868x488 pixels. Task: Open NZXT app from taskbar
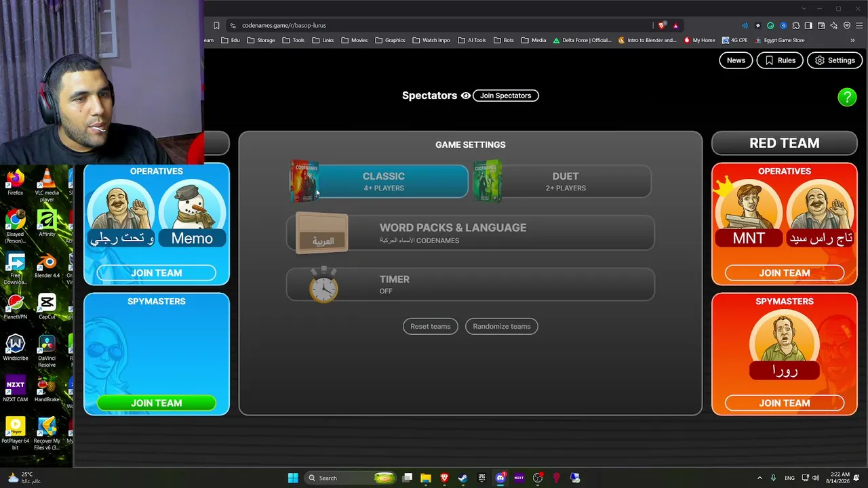pyautogui.click(x=519, y=478)
